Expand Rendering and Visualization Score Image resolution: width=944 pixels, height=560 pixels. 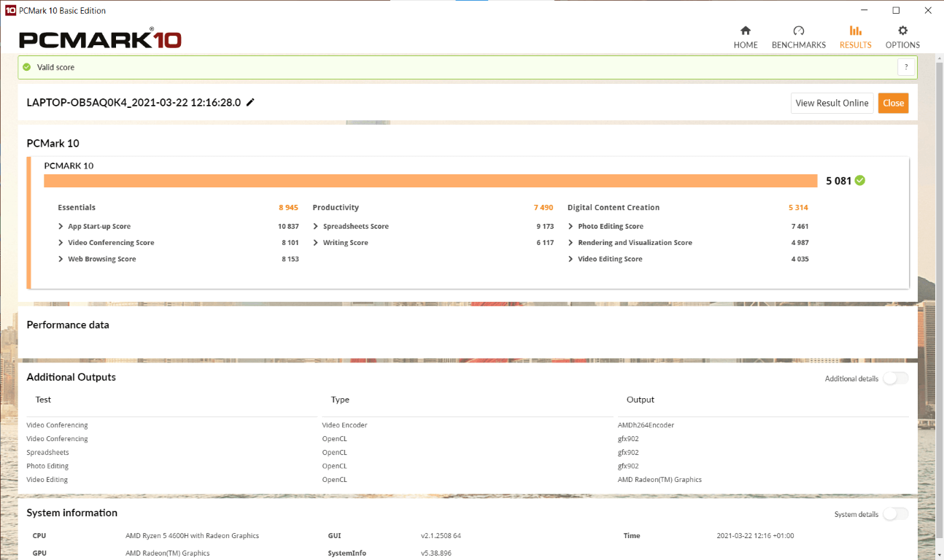(570, 243)
